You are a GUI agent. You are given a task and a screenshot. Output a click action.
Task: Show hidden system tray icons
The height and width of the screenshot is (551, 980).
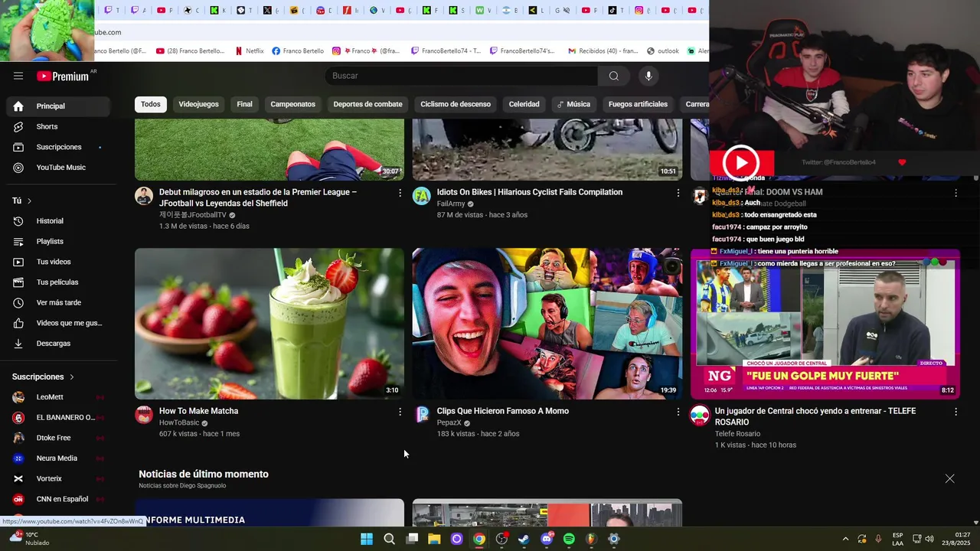(x=845, y=539)
